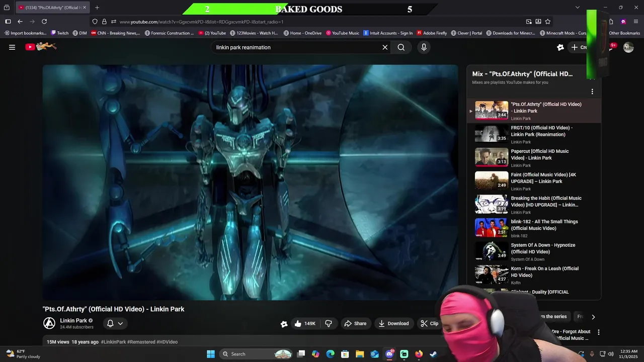Like the video (149K thumbs up)
Screen dimensions: 644x362
(305, 324)
